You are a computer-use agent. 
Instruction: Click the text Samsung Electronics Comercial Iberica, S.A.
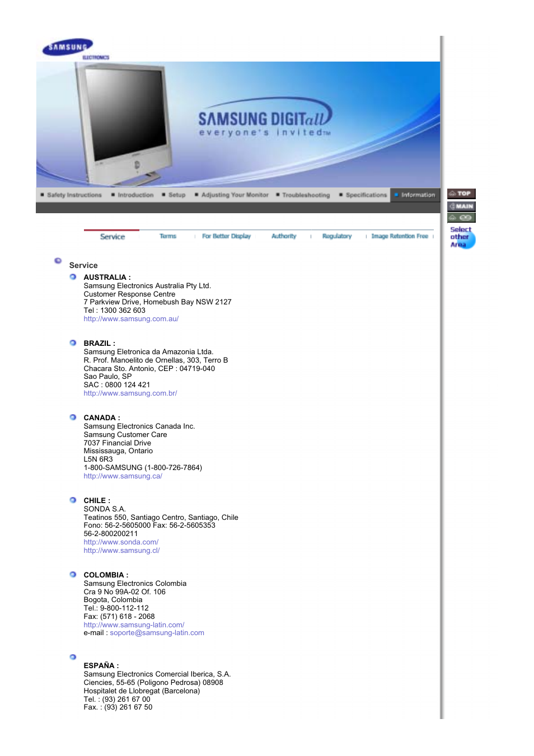tap(157, 674)
